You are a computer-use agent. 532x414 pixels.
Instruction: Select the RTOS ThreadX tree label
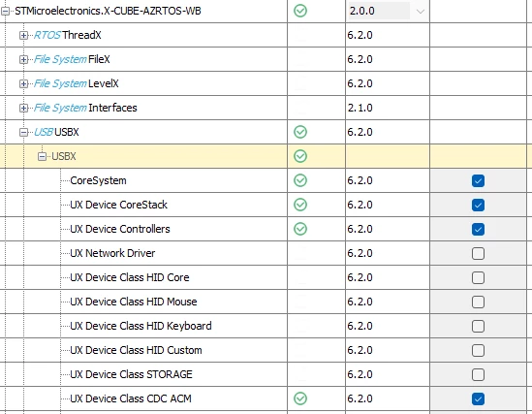67,35
